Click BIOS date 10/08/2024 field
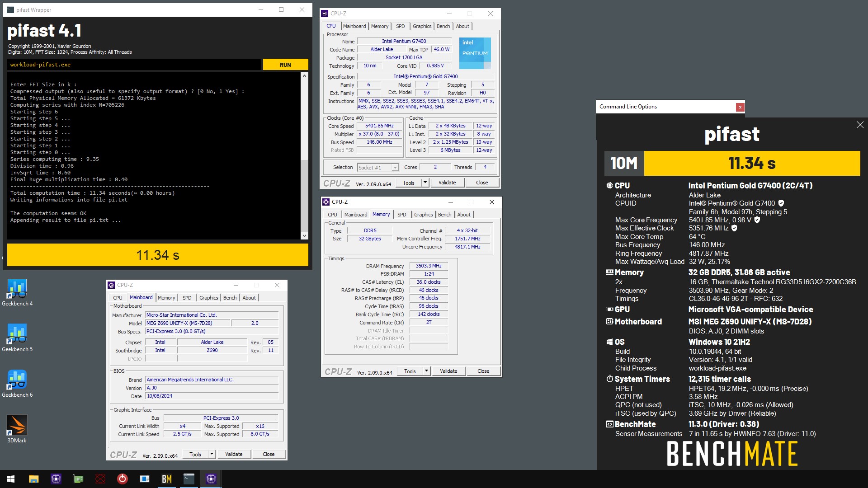This screenshot has height=488, width=868. pos(212,396)
